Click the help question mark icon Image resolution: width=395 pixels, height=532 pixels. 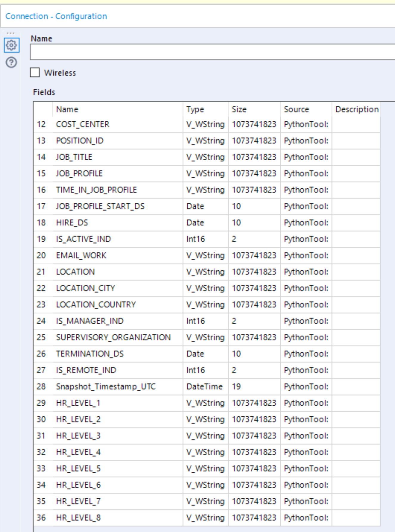coord(12,63)
